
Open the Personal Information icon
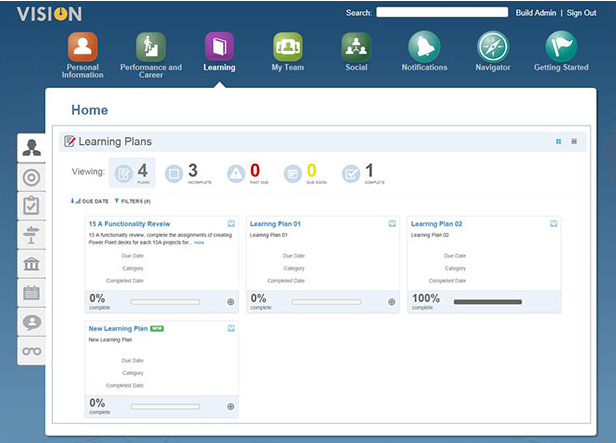point(82,47)
